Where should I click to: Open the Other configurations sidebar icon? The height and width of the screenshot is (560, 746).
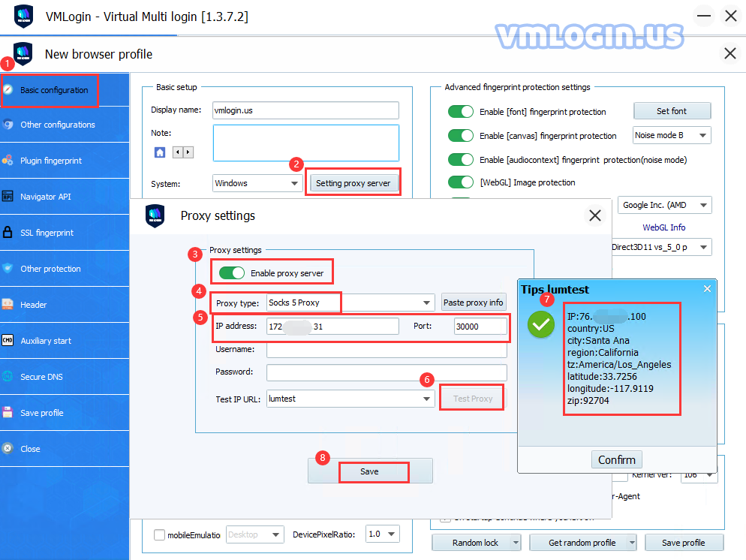[8, 125]
